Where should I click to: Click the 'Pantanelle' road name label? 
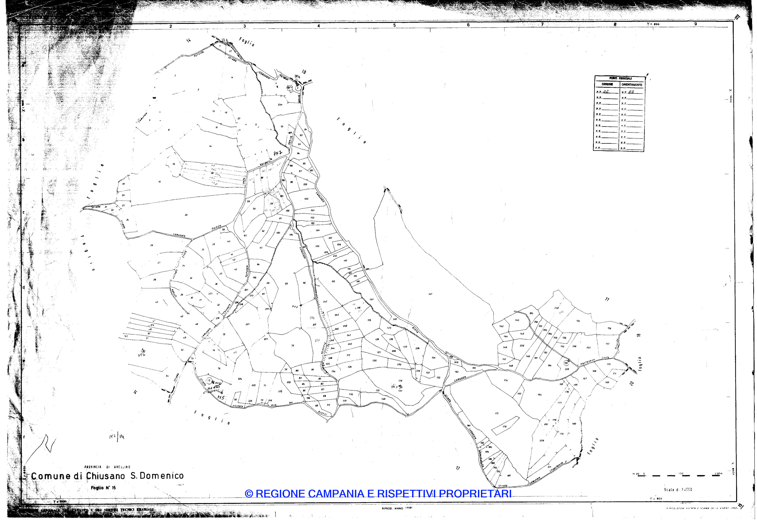pos(588,362)
